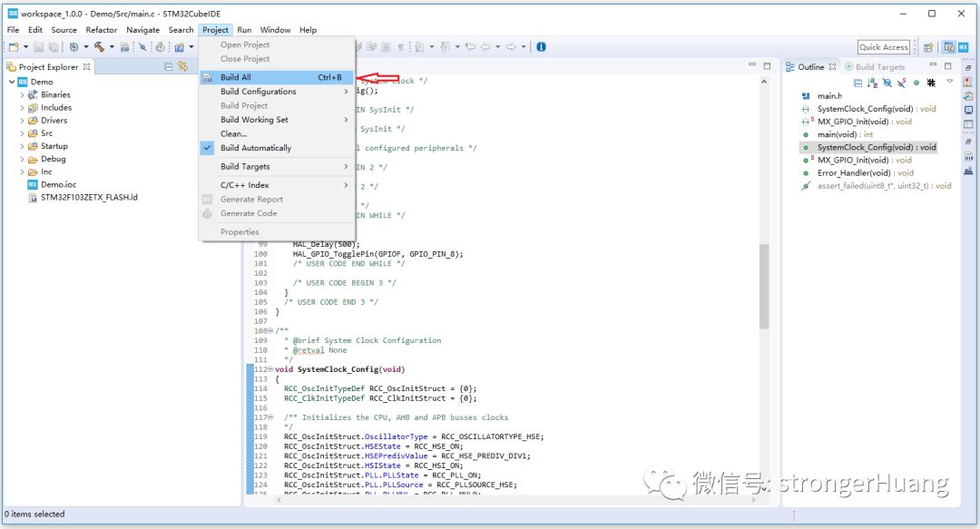Screen dimensions: 980x529
Task: Toggle hide fields in Outline
Action: click(887, 83)
